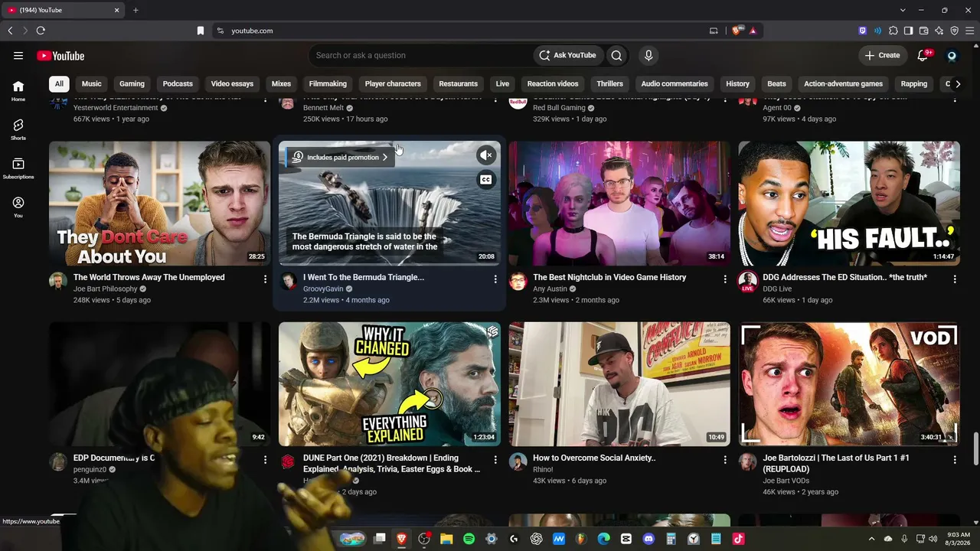The width and height of the screenshot is (980, 551).
Task: Select the Music category chip
Action: tap(92, 83)
